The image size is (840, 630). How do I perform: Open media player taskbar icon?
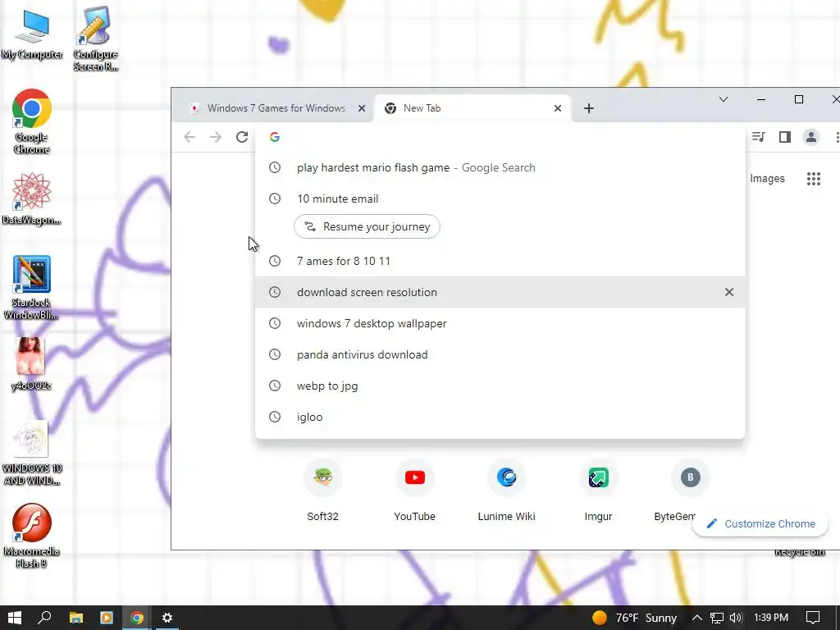pos(107,618)
